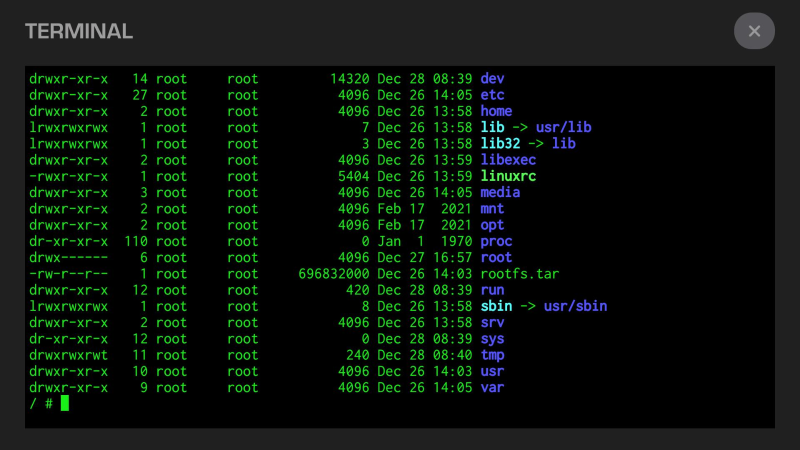Click the 'usr/lib' symlink target
The width and height of the screenshot is (800, 450).
pos(563,127)
